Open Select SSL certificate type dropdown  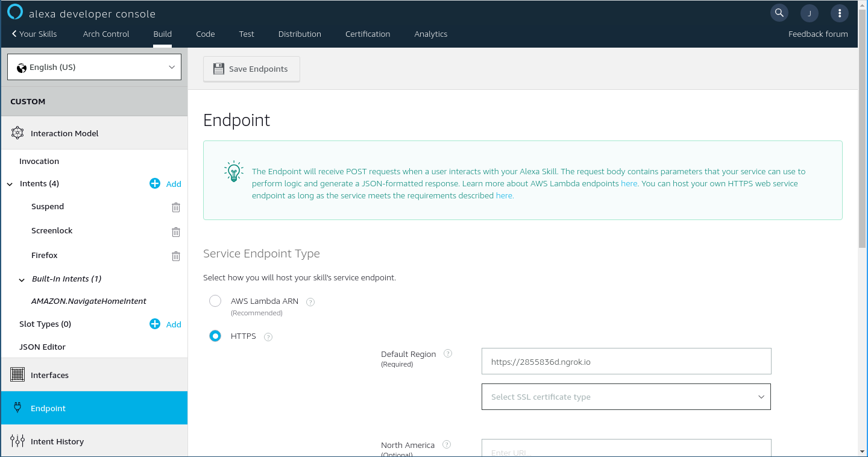point(626,397)
